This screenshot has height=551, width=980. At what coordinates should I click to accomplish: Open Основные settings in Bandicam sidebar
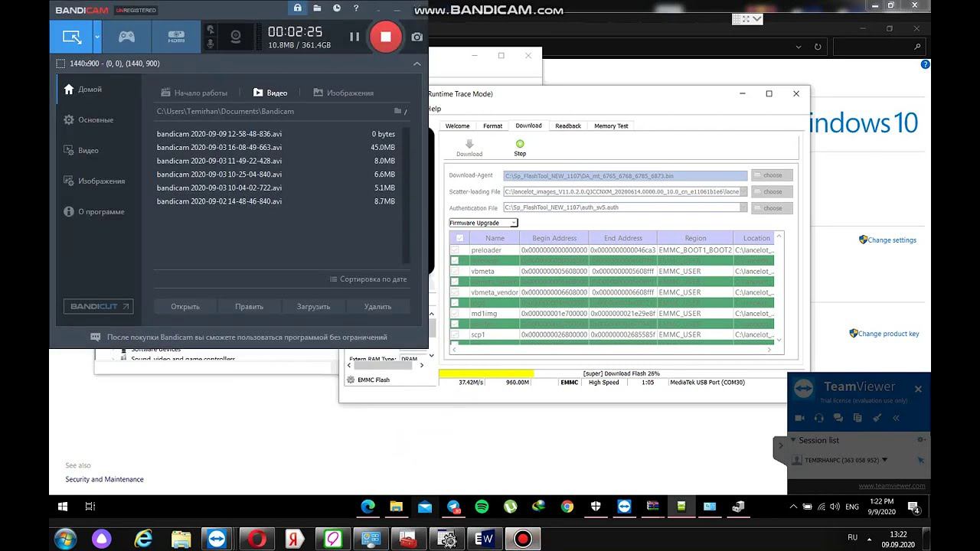click(96, 120)
